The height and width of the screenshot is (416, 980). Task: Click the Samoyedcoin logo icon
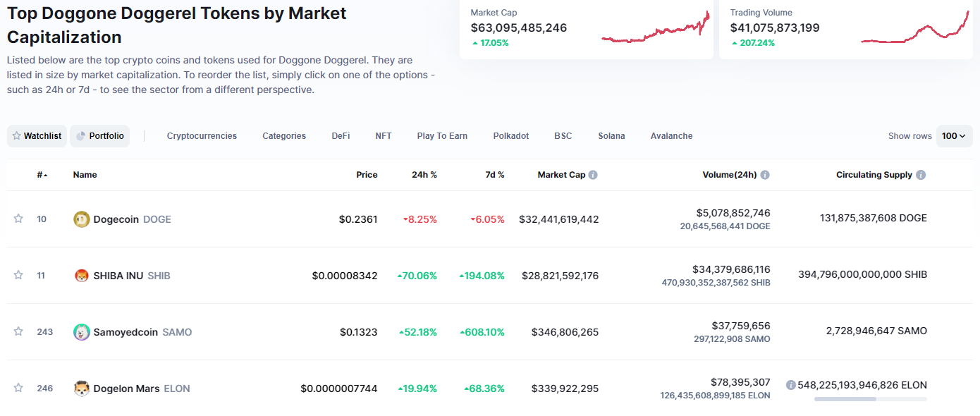click(x=82, y=332)
